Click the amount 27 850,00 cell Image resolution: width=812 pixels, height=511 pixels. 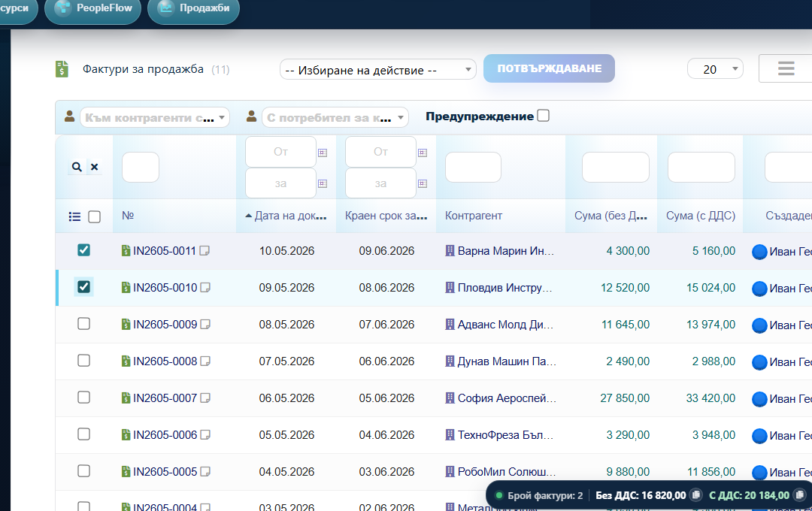[625, 398]
